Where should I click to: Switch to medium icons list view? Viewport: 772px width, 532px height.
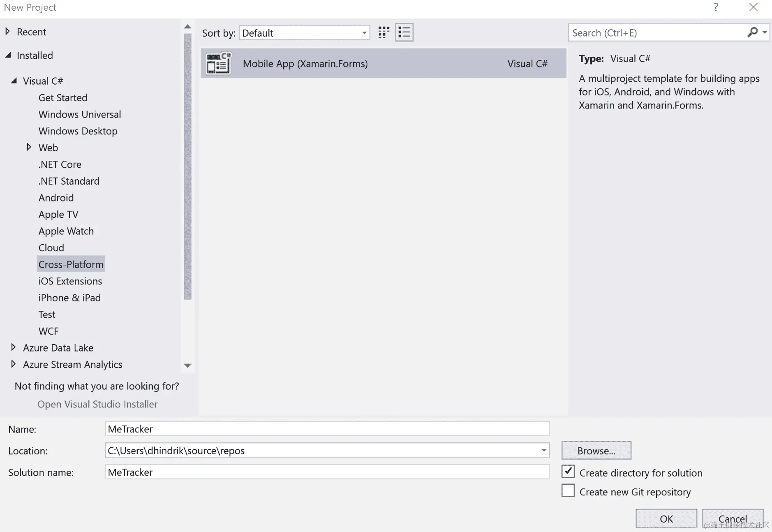coord(404,32)
